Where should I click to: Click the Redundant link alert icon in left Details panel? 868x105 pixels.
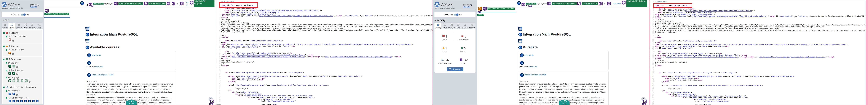pyautogui.click(x=10, y=53)
